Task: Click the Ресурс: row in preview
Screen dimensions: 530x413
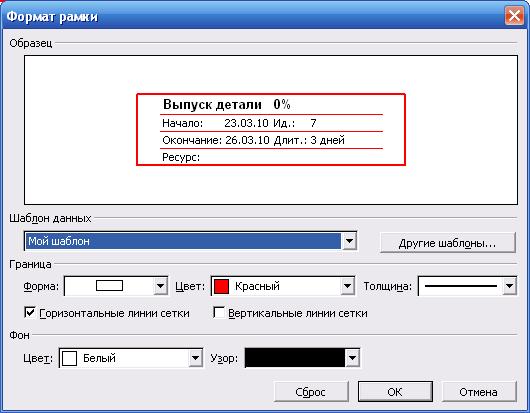Action: (x=181, y=157)
